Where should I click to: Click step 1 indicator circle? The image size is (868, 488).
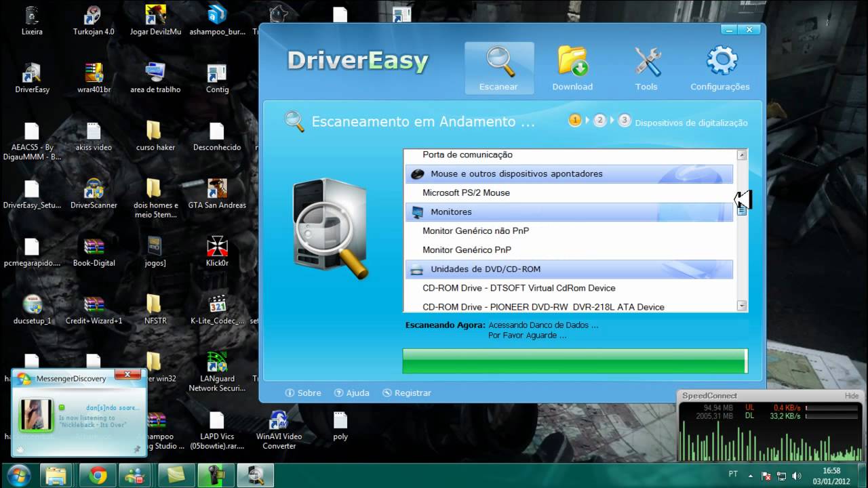click(575, 121)
